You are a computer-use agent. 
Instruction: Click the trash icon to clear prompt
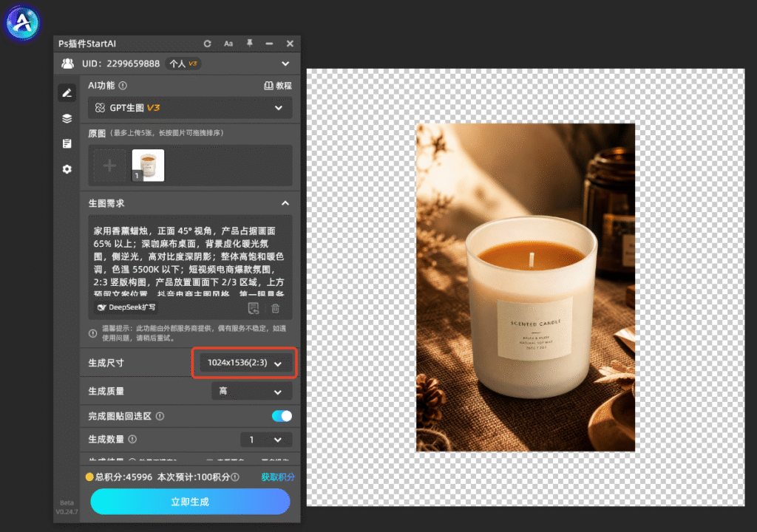coord(275,308)
